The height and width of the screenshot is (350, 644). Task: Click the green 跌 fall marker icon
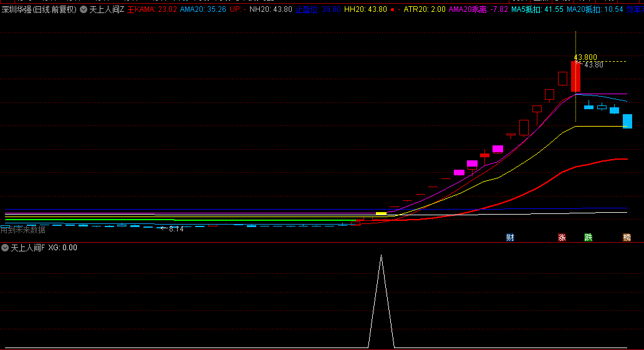[x=588, y=237]
